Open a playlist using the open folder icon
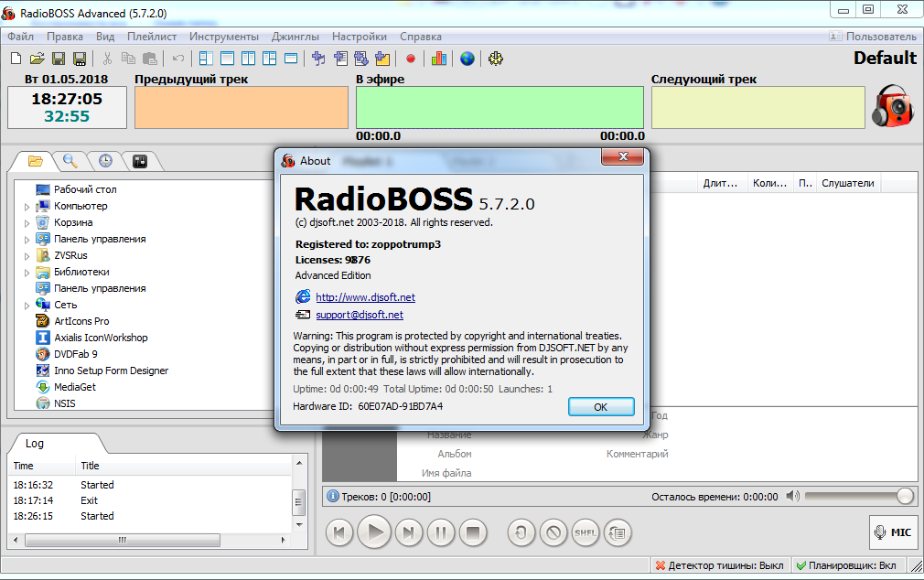This screenshot has width=924, height=580. pos(38,59)
